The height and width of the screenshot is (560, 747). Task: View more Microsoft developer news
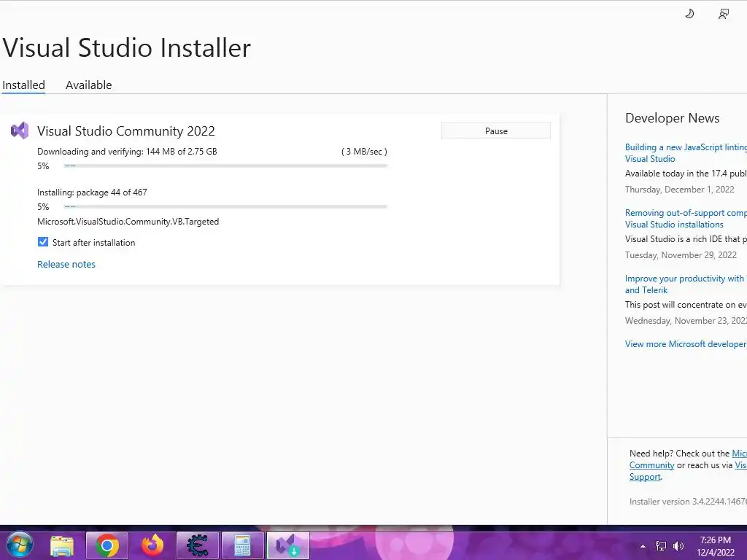[686, 344]
